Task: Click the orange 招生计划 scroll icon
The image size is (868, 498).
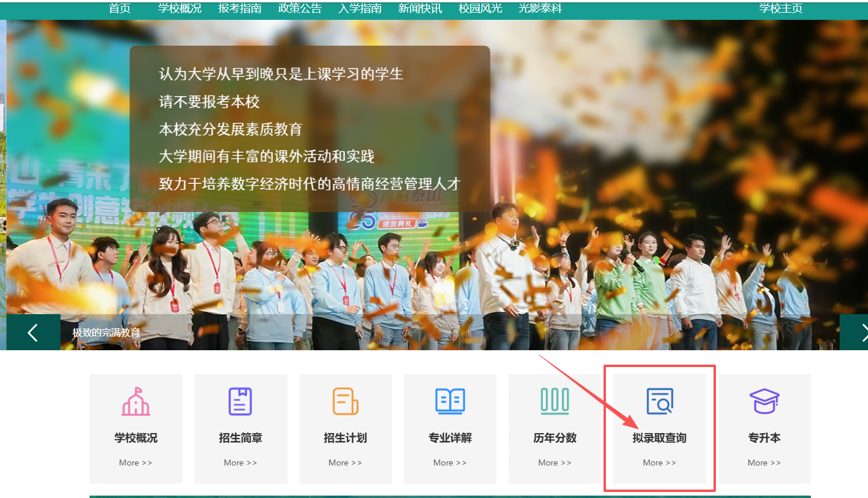Action: tap(345, 401)
